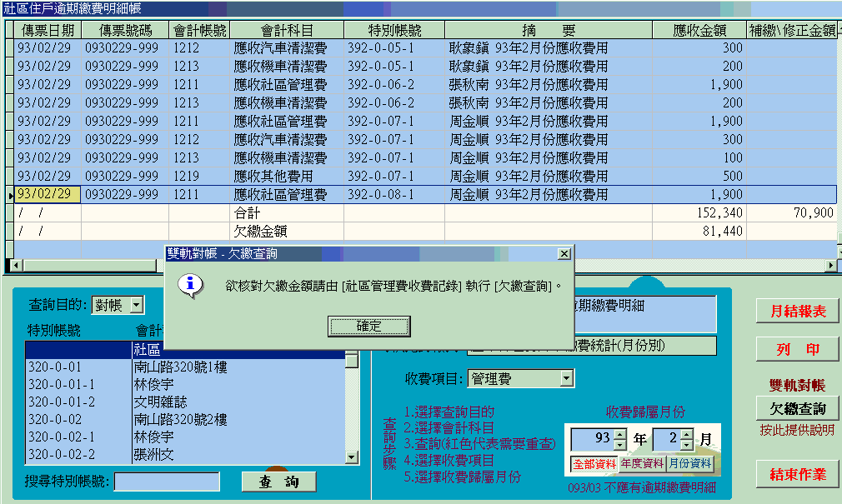
Task: Open the 收費項目 管理費 dropdown
Action: pyautogui.click(x=567, y=378)
